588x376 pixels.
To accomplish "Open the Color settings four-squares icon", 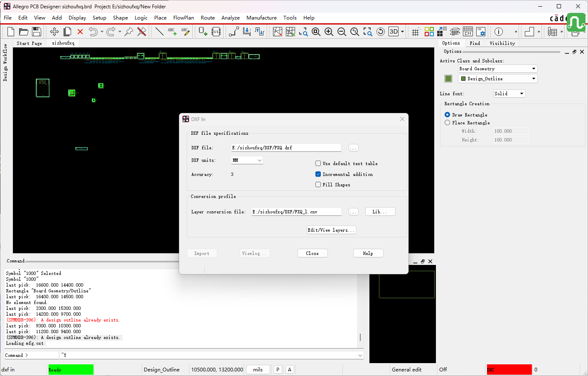I will pos(429,32).
